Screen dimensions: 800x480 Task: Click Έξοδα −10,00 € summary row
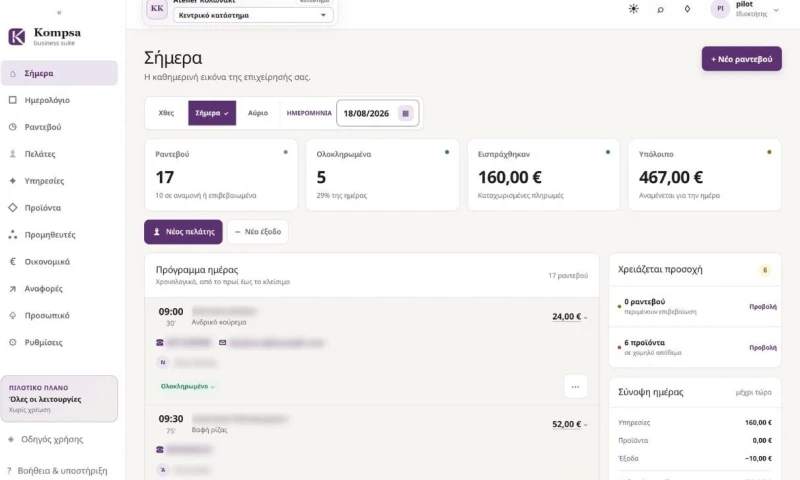pyautogui.click(x=694, y=459)
